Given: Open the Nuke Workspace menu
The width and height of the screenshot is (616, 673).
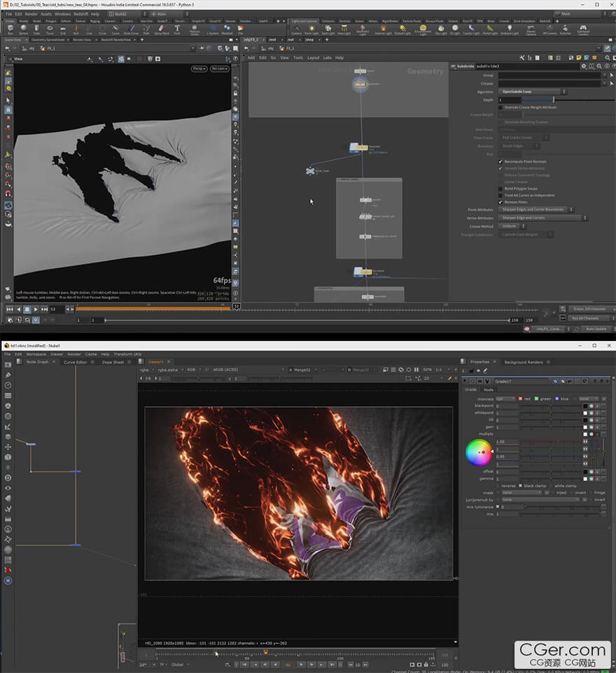Looking at the screenshot, I should tap(36, 354).
